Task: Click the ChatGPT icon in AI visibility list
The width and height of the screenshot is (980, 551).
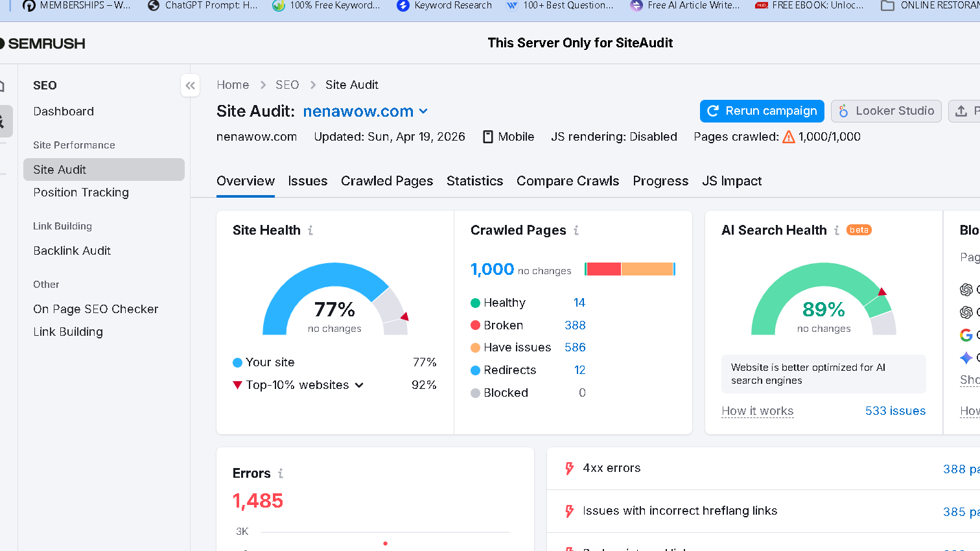Action: click(x=965, y=290)
